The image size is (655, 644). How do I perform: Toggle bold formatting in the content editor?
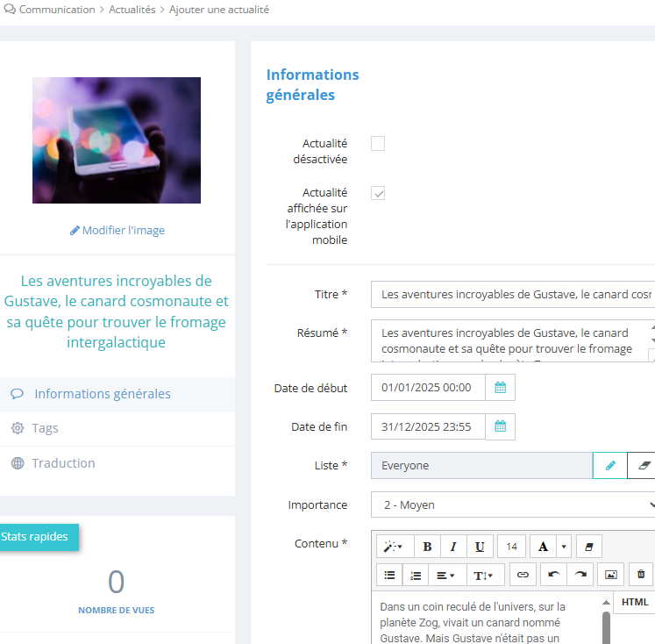(x=427, y=547)
